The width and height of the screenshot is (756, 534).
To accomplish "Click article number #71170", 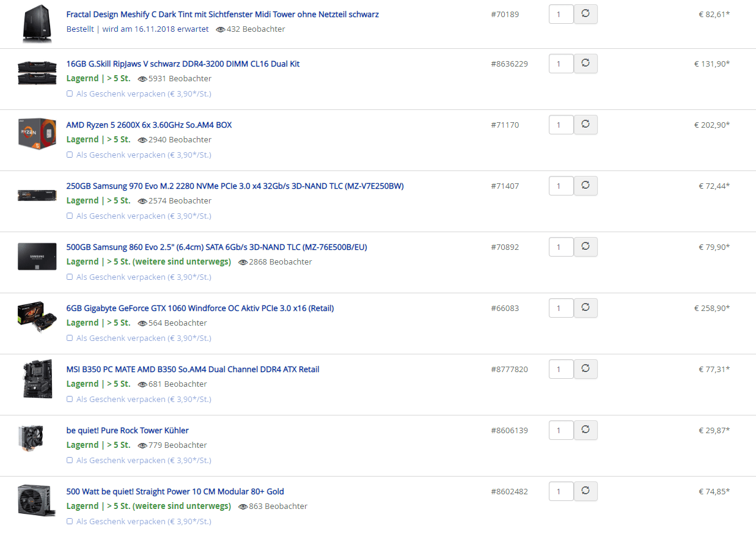I will [x=505, y=125].
